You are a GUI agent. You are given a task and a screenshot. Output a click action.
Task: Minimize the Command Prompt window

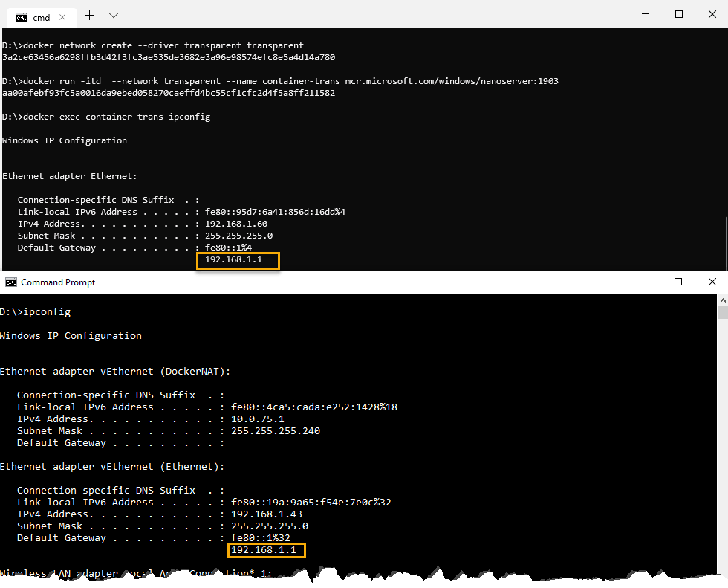pyautogui.click(x=643, y=282)
